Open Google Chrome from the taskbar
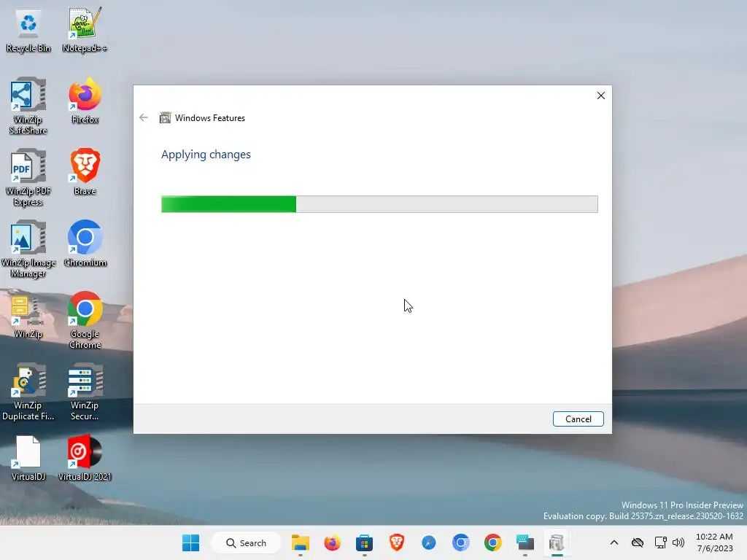747x560 pixels. pos(492,542)
